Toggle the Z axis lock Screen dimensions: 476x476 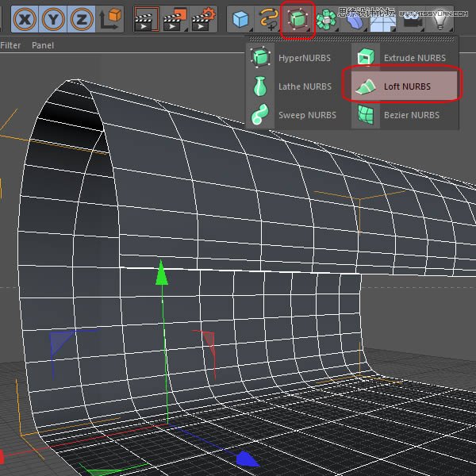coord(82,17)
